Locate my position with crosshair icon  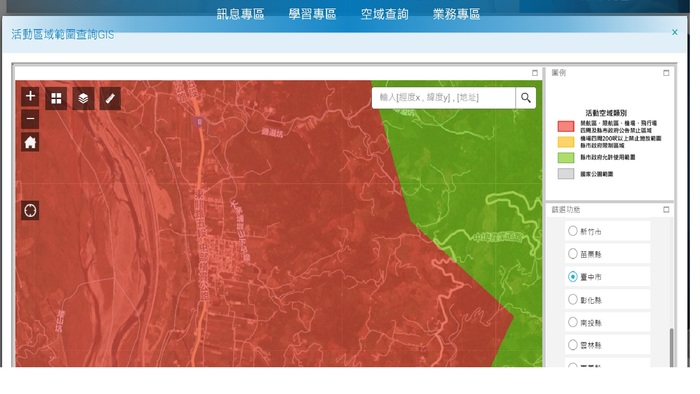30,210
